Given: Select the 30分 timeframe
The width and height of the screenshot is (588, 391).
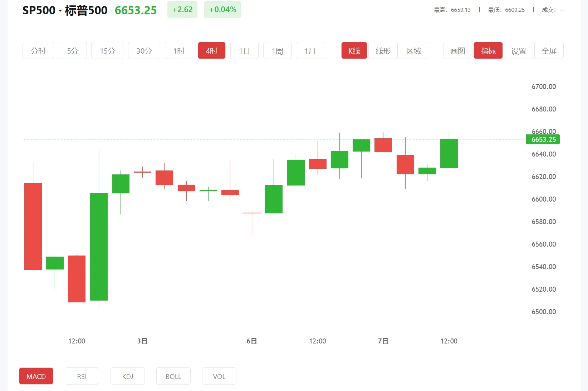Looking at the screenshot, I should tap(144, 51).
